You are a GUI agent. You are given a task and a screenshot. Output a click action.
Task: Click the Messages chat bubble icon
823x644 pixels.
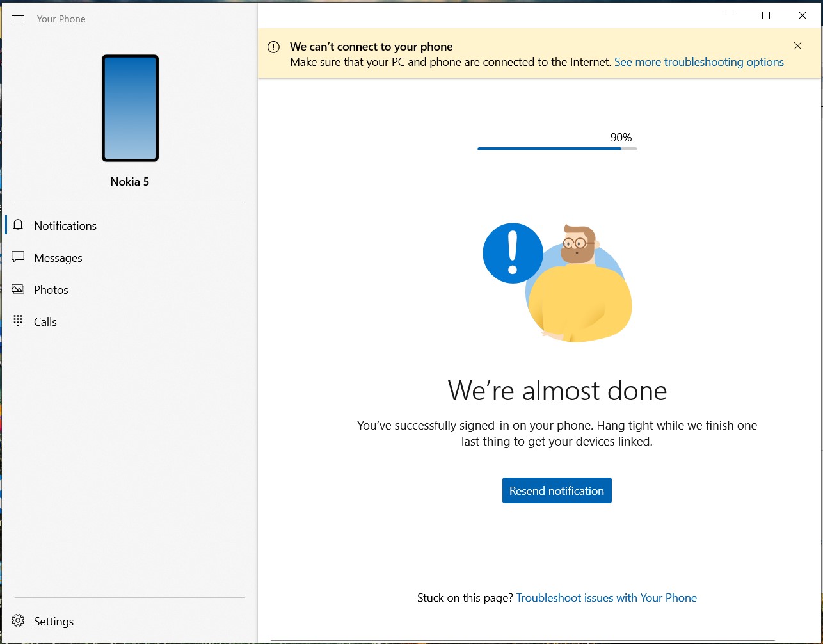[18, 257]
